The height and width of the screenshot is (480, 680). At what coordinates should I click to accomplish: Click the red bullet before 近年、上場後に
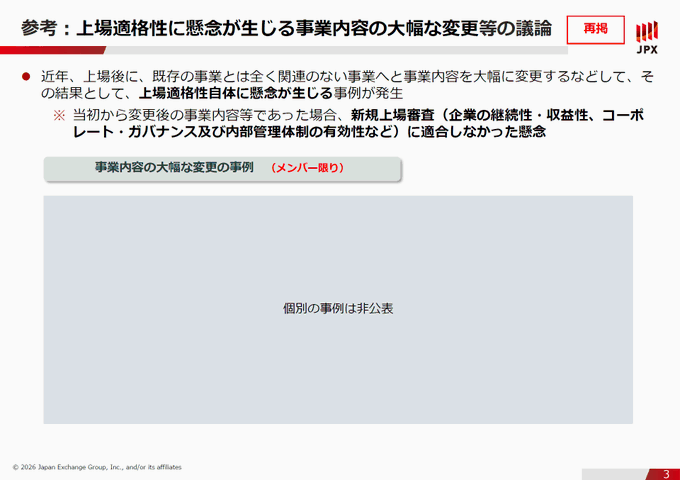point(26,77)
